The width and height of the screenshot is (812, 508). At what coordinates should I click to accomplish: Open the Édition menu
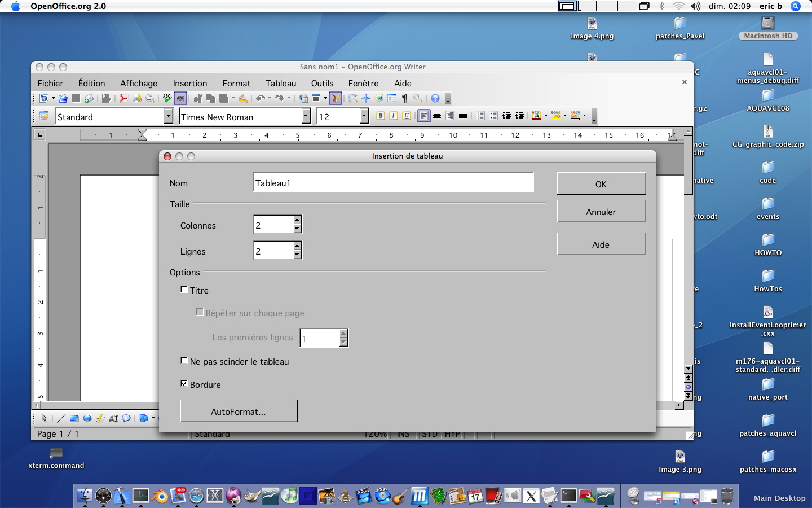(91, 83)
